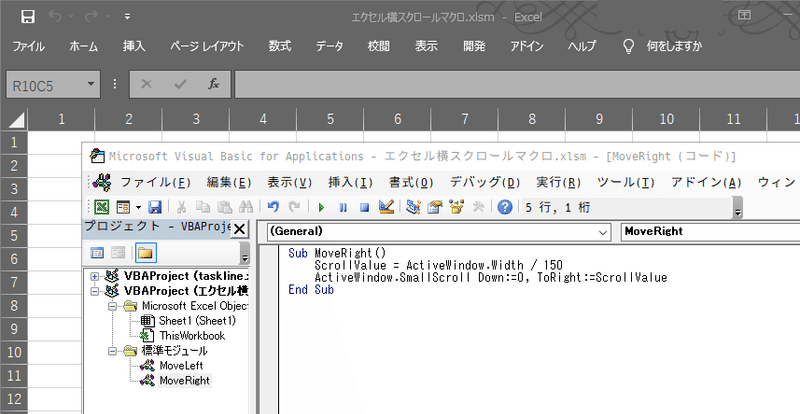Collapse the Microsoft Excel Objects folder
Image resolution: width=800 pixels, height=414 pixels.
112,306
